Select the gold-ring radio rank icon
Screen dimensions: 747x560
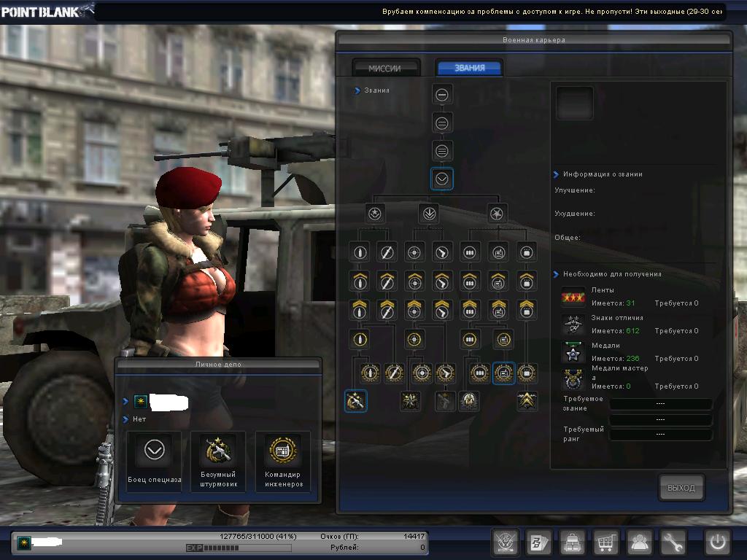click(x=503, y=340)
